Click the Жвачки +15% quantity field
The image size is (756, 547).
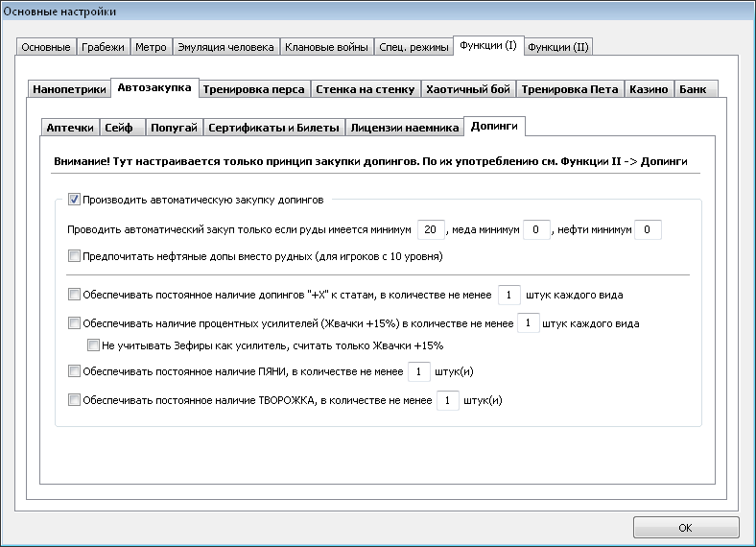[x=528, y=323]
